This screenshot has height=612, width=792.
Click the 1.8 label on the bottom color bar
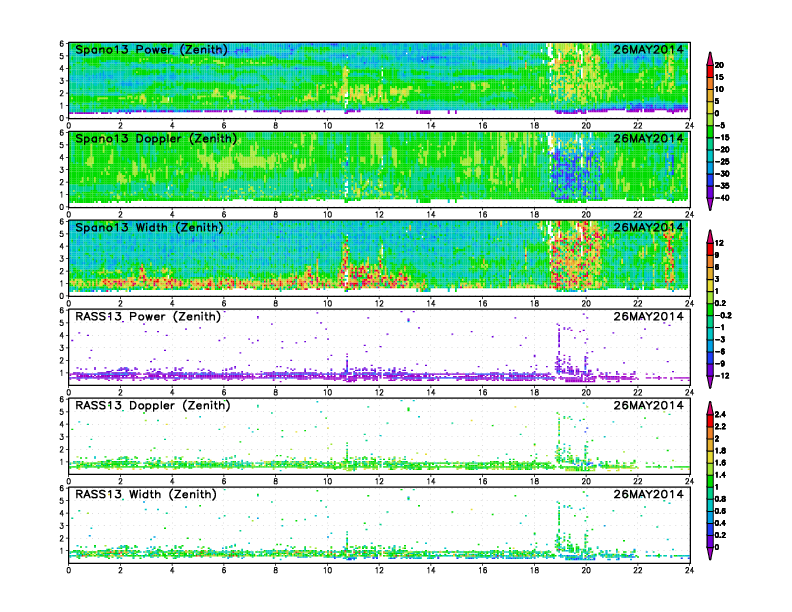click(x=721, y=451)
